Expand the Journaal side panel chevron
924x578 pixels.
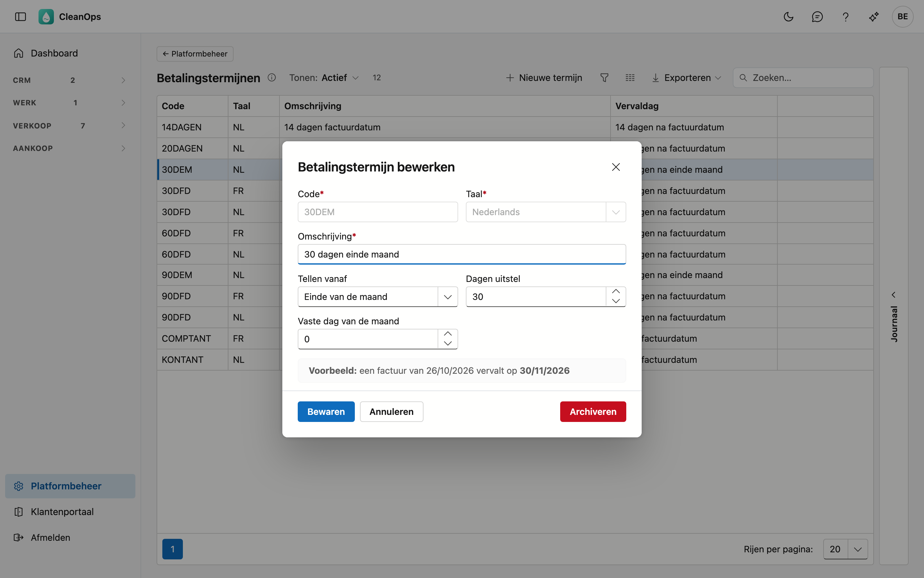(x=894, y=295)
